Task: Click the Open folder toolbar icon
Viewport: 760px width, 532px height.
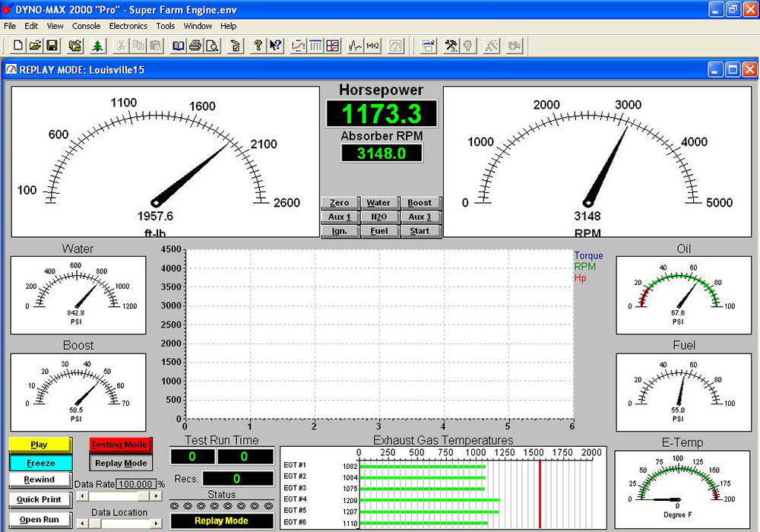Action: tap(35, 46)
